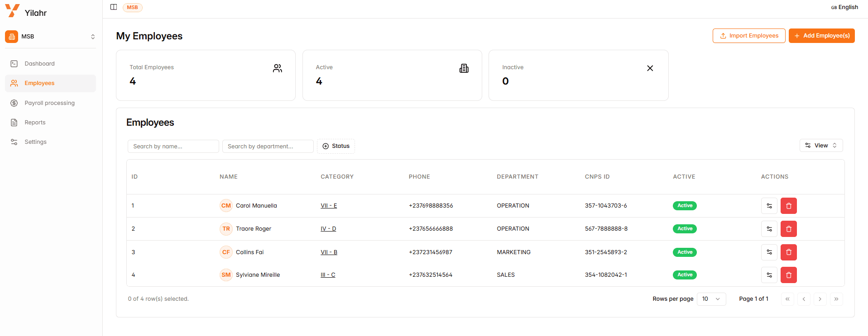Edit Carol Manuella via settings icon
The height and width of the screenshot is (336, 868).
click(769, 206)
